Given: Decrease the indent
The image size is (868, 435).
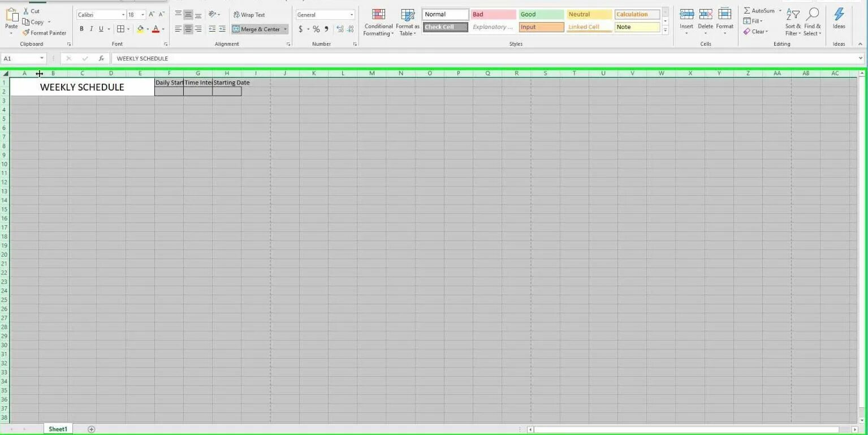Looking at the screenshot, I should pyautogui.click(x=212, y=29).
